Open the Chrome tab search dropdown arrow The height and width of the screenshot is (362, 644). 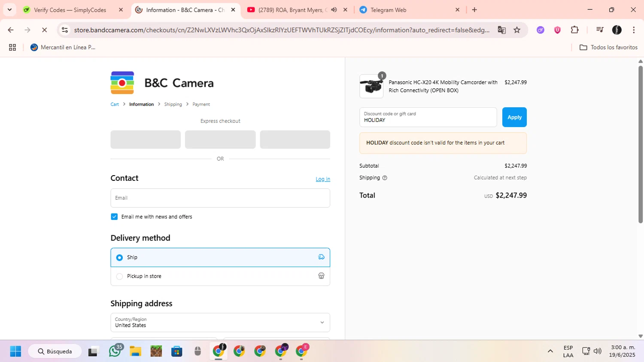pos(9,9)
